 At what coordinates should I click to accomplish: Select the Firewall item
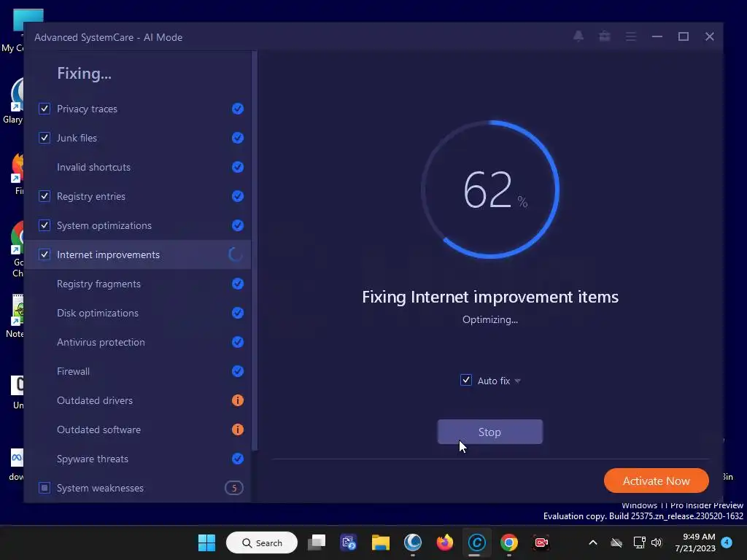137,371
